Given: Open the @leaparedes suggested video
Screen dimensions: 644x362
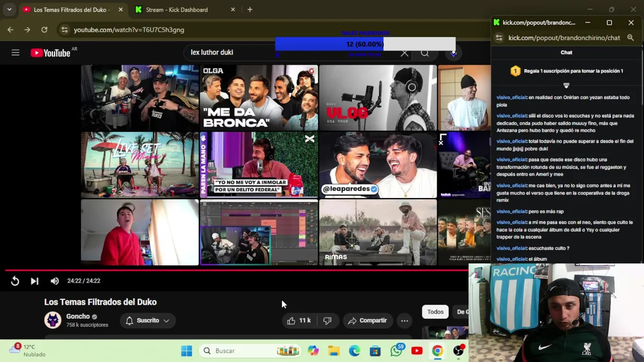Looking at the screenshot, I should [378, 165].
